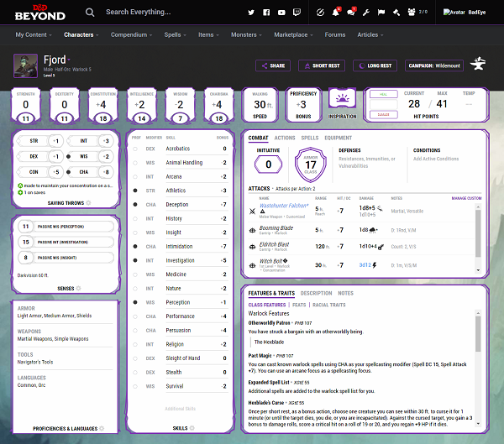Open the Twitter icon link
504x444 pixels.
point(251,13)
